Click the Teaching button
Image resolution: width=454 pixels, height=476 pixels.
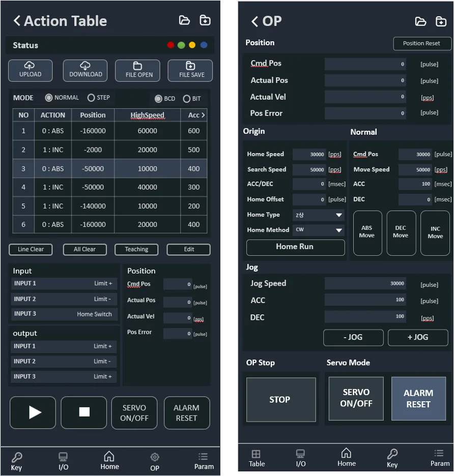136,250
